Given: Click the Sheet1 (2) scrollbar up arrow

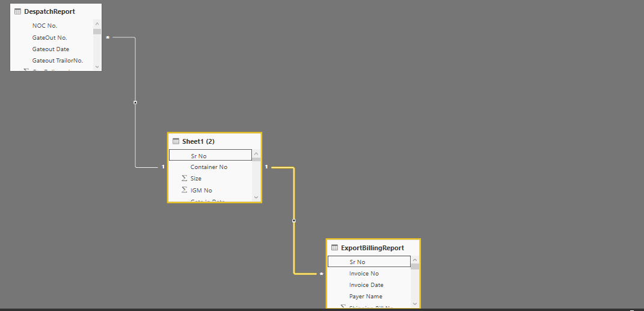Looking at the screenshot, I should click(256, 153).
